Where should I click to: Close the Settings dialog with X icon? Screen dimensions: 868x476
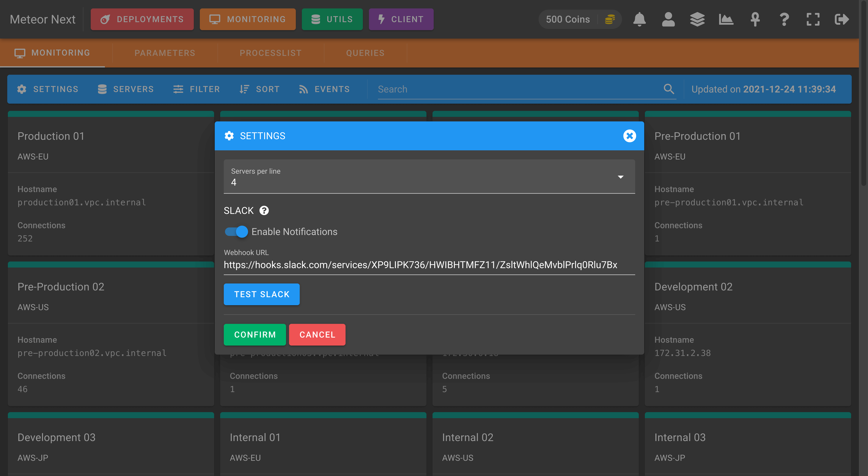[629, 136]
